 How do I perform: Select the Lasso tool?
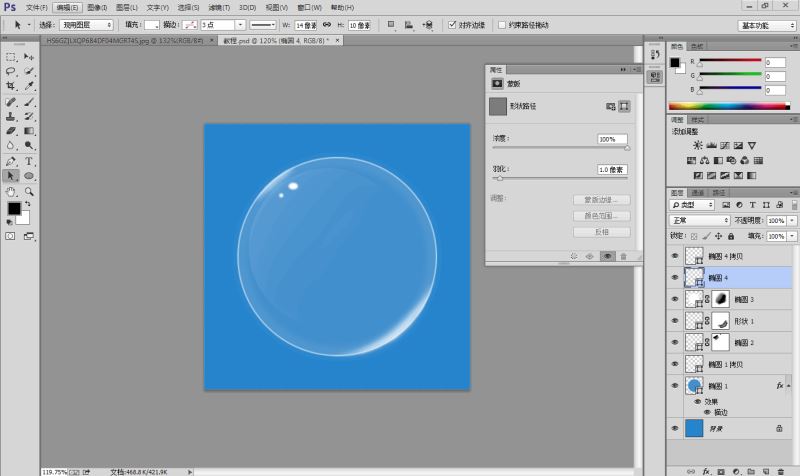(11, 72)
